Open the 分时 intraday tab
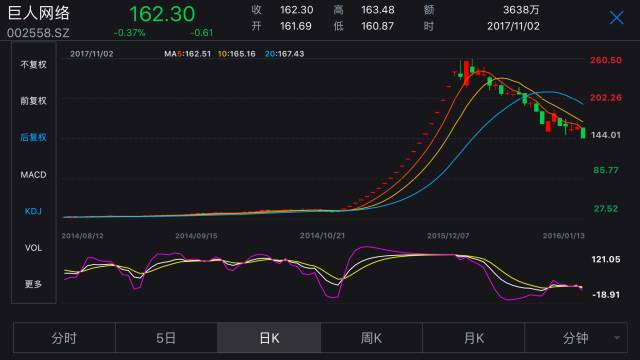640x360 pixels. [64, 338]
